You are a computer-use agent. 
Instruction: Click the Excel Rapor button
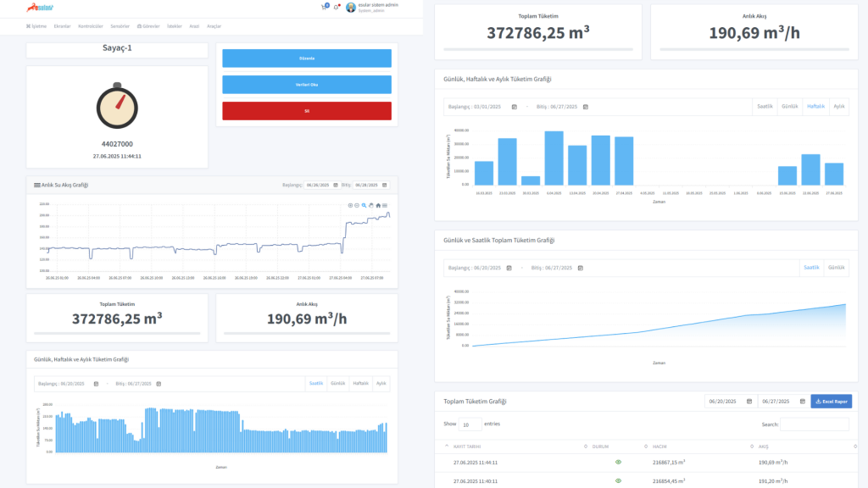point(832,401)
